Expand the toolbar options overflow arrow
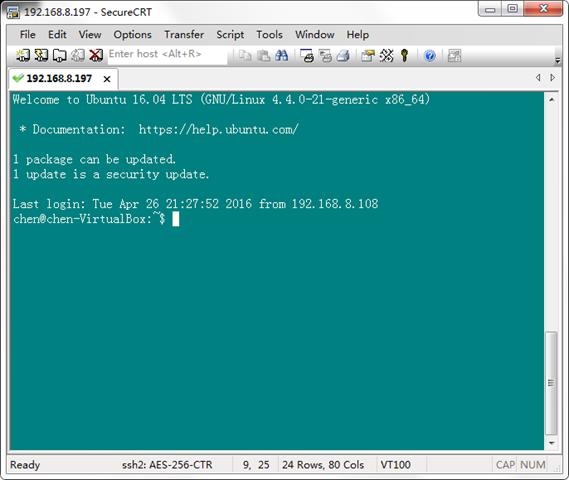 (x=558, y=60)
